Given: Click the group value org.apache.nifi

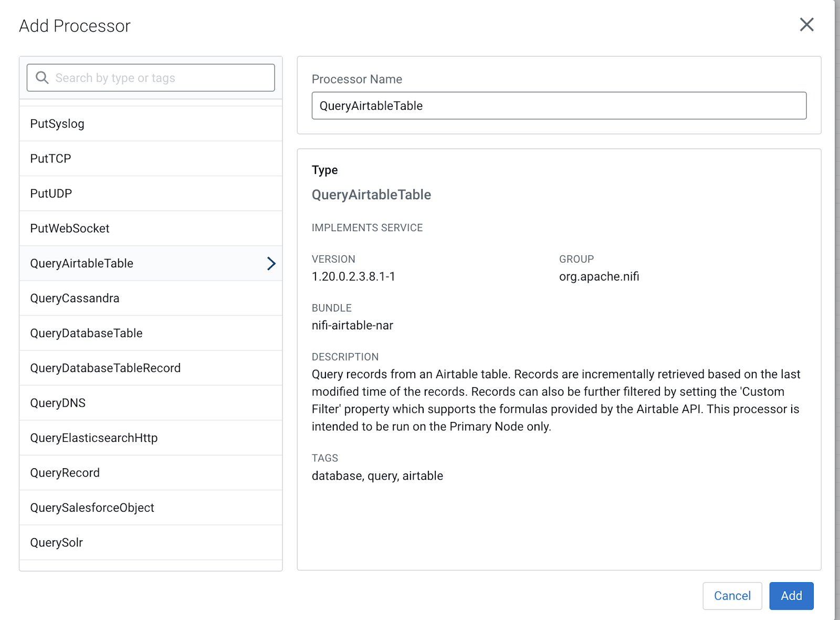Looking at the screenshot, I should (x=599, y=276).
